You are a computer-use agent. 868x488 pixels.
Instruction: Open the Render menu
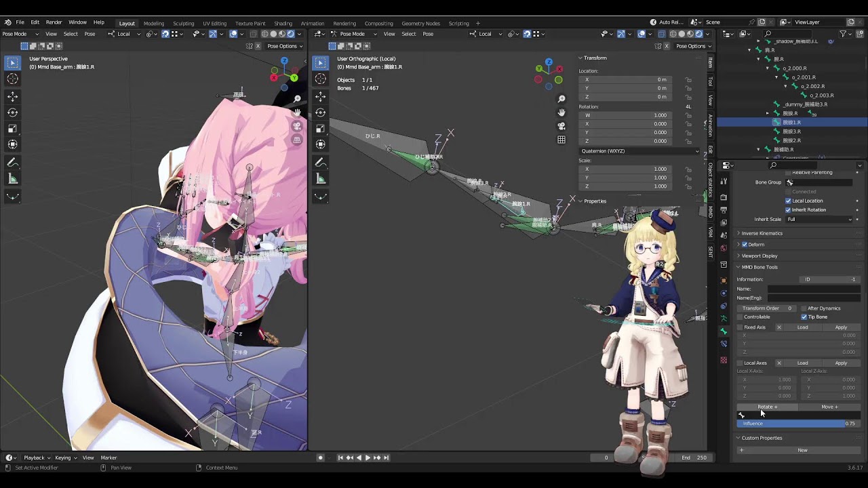pos(54,22)
